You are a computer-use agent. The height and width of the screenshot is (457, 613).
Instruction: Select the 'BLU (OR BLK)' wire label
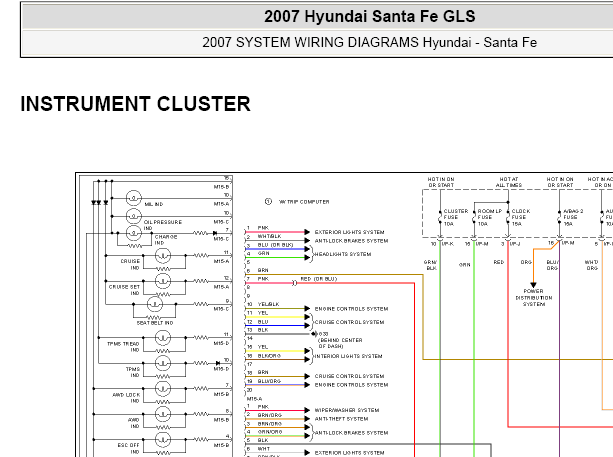tap(275, 245)
